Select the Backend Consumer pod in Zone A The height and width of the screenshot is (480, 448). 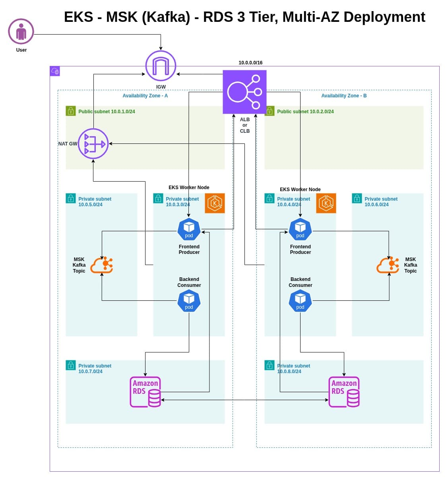(189, 301)
